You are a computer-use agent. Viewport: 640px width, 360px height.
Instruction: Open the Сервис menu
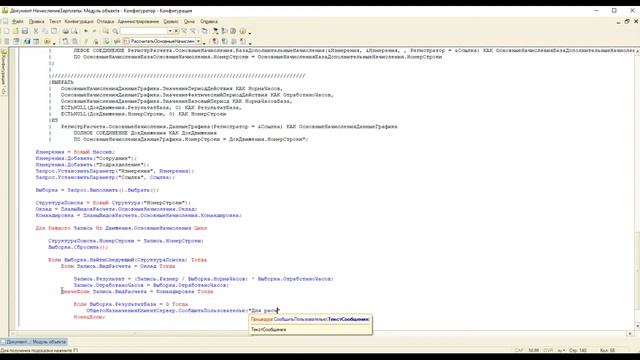pyautogui.click(x=171, y=22)
